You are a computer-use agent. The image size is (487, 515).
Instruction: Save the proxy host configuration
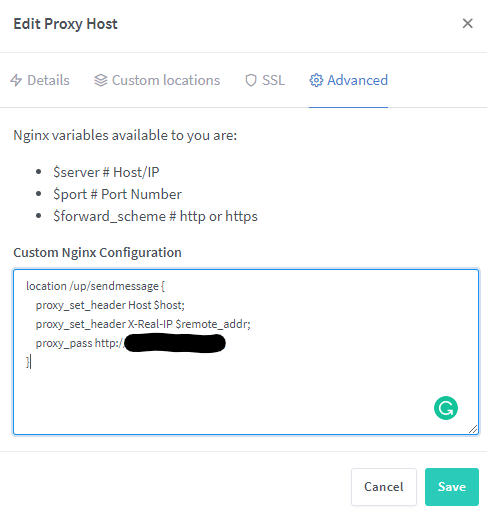[x=452, y=487]
